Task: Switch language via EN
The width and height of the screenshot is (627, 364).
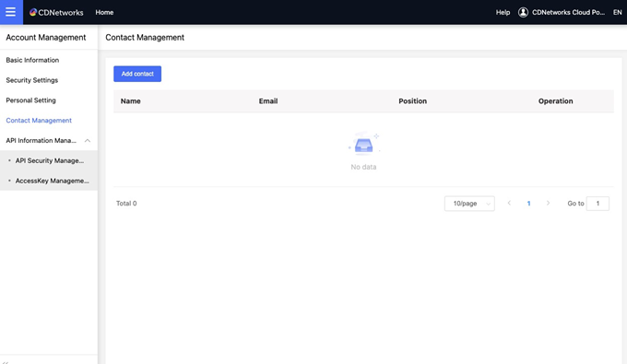Action: (618, 12)
